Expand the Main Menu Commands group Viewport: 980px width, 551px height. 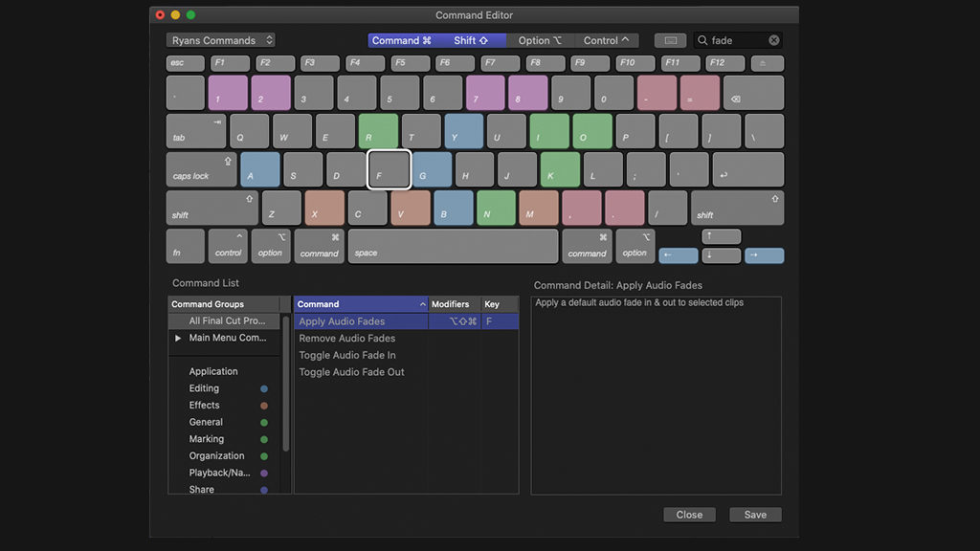coord(178,338)
